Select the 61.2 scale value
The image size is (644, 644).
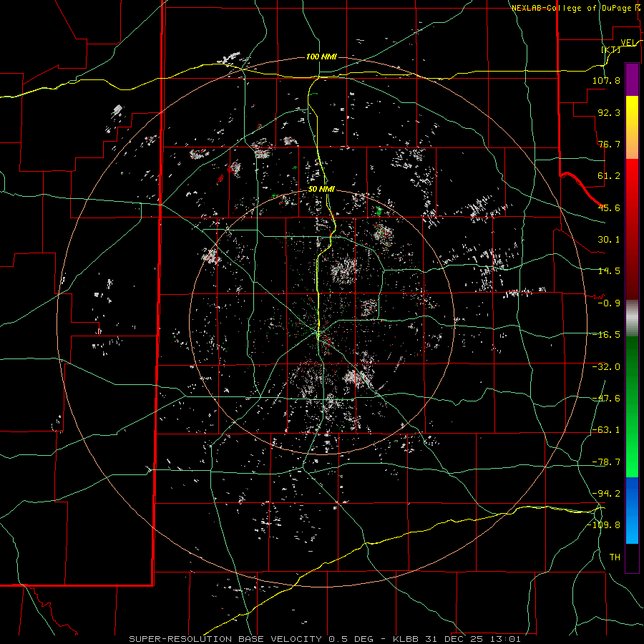point(609,176)
